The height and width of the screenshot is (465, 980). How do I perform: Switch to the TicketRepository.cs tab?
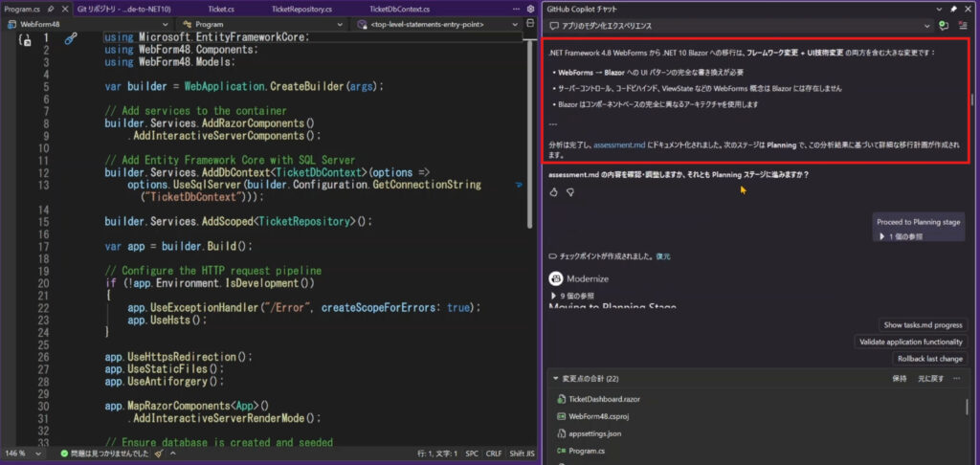coord(302,9)
